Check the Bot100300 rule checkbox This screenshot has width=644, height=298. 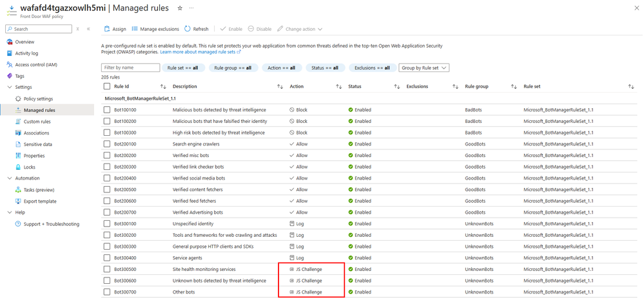pyautogui.click(x=107, y=133)
